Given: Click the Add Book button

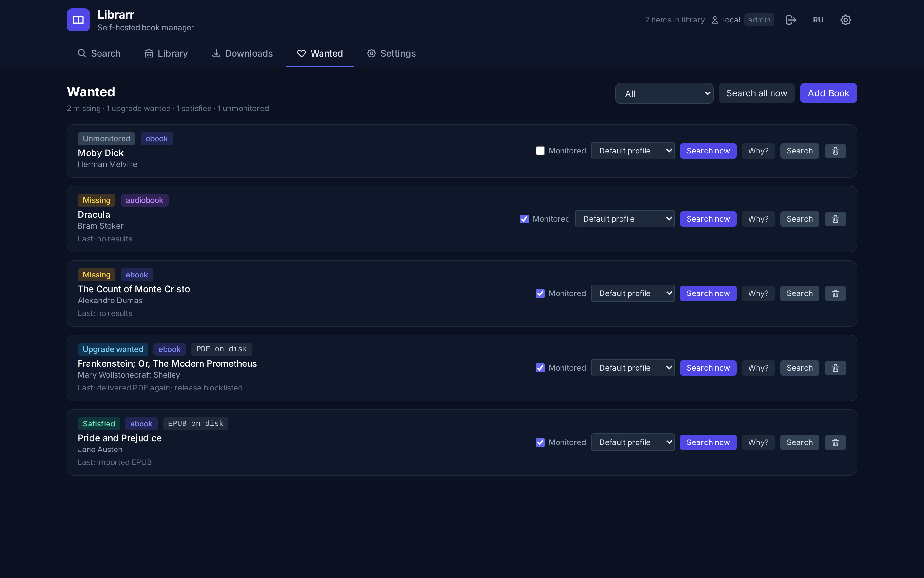Looking at the screenshot, I should pos(828,93).
